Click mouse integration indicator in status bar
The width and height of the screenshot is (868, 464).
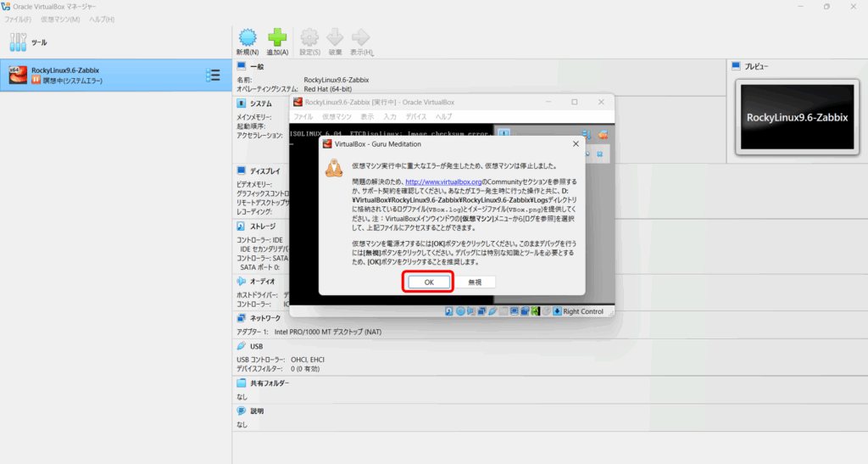pyautogui.click(x=547, y=311)
